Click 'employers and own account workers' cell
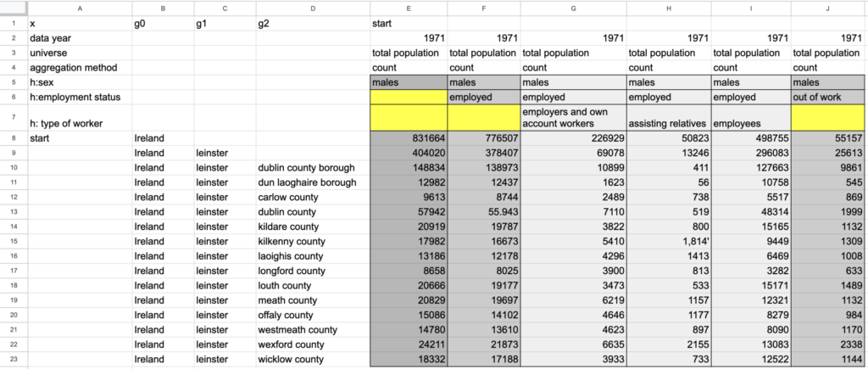 coord(574,118)
